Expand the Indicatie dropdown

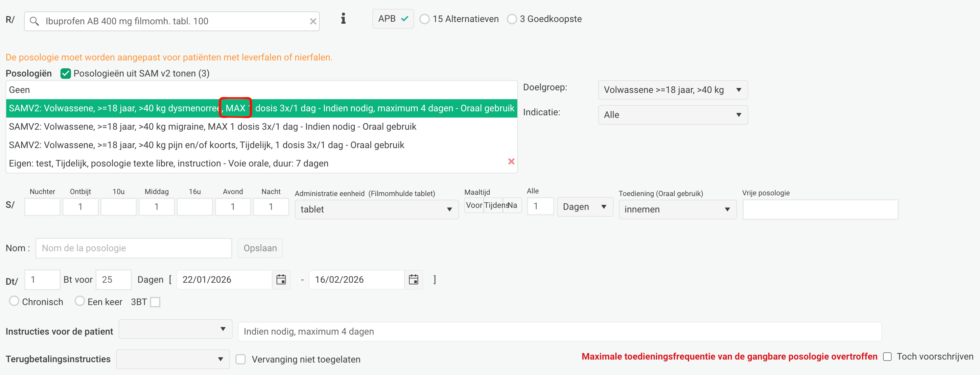(672, 115)
